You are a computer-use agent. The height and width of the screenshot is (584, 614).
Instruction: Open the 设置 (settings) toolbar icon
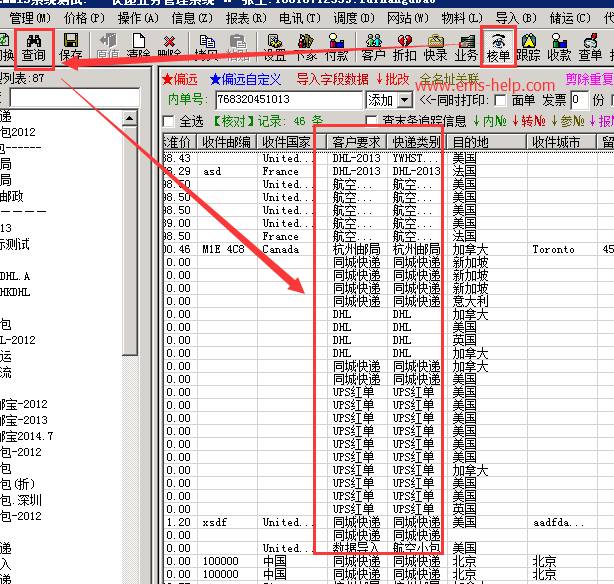click(274, 48)
